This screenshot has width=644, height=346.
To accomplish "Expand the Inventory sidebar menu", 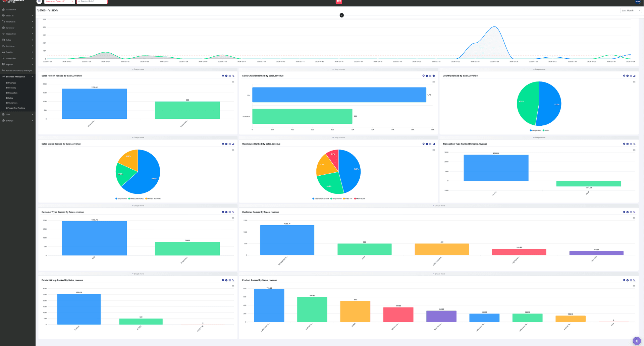I will click(x=18, y=28).
